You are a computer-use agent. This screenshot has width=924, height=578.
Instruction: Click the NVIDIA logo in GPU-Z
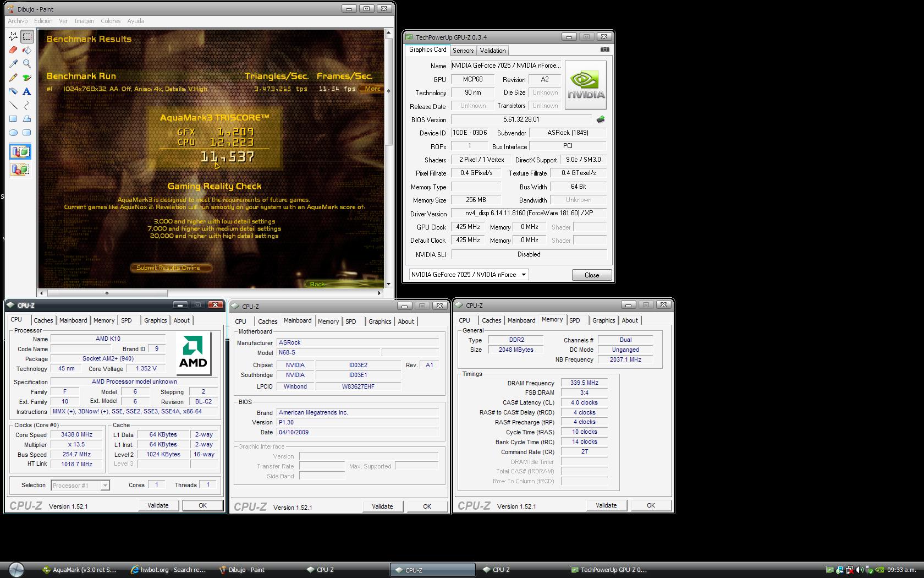[586, 85]
